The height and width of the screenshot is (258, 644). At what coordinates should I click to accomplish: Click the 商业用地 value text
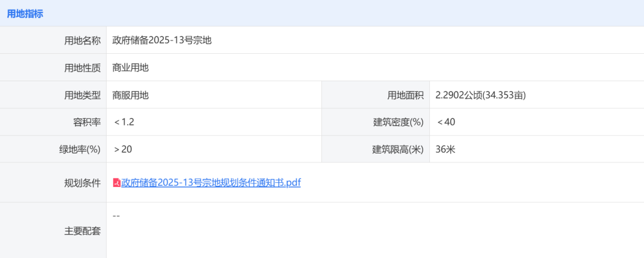point(131,67)
